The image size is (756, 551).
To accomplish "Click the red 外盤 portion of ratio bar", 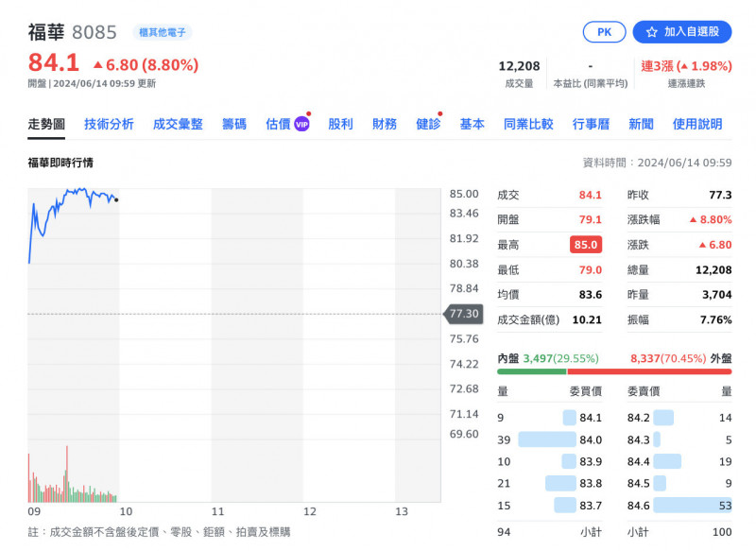I will point(649,371).
